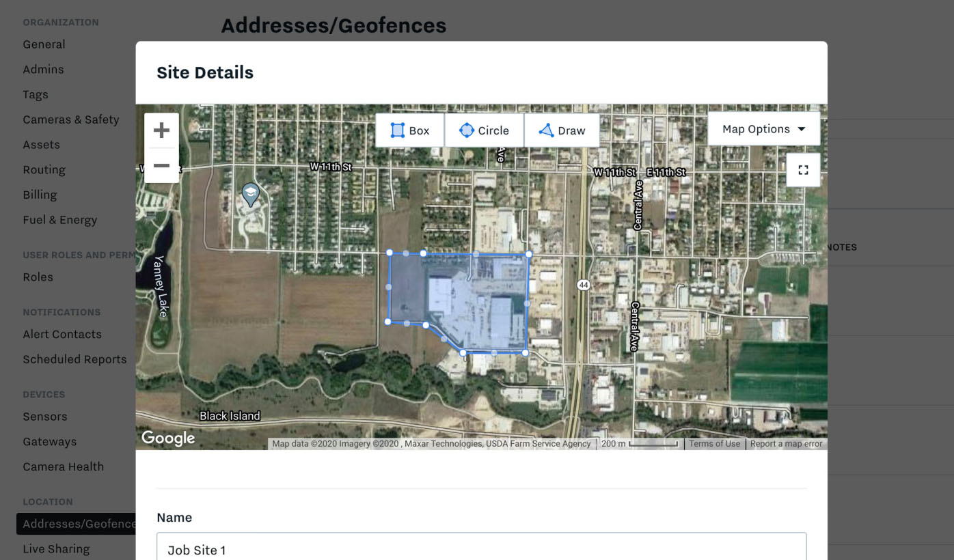Image resolution: width=954 pixels, height=560 pixels.
Task: Open Gateways devices page
Action: tap(50, 442)
